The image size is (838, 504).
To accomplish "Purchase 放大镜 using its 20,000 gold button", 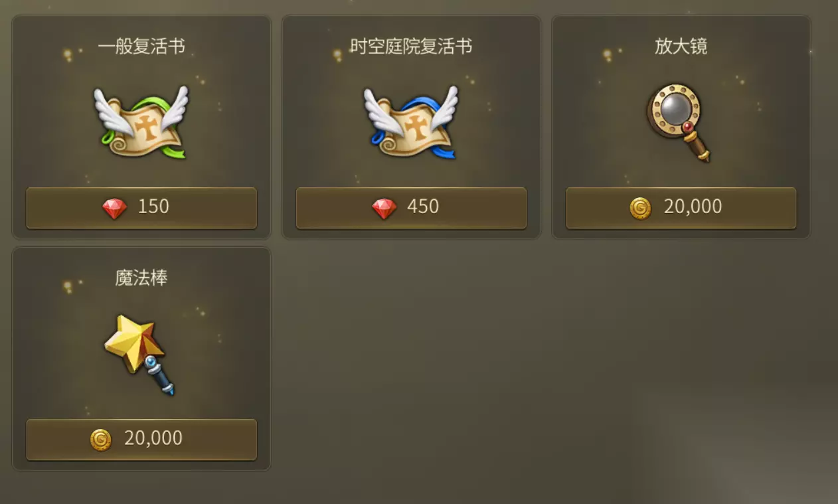I will coord(681,208).
